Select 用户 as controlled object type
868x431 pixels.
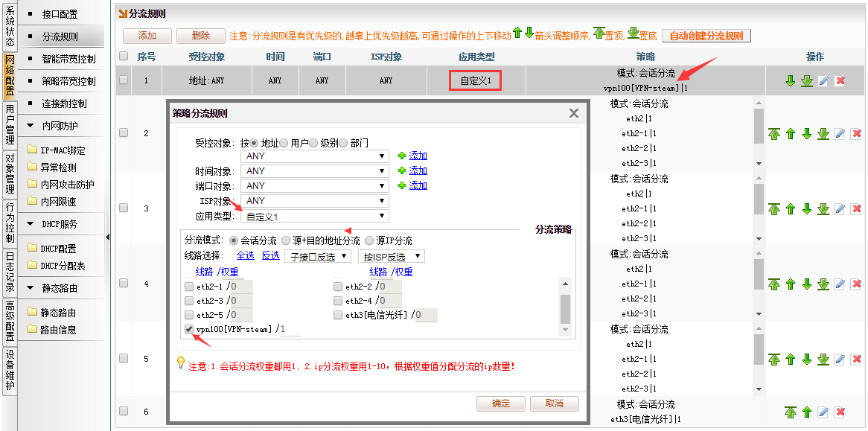pyautogui.click(x=284, y=143)
